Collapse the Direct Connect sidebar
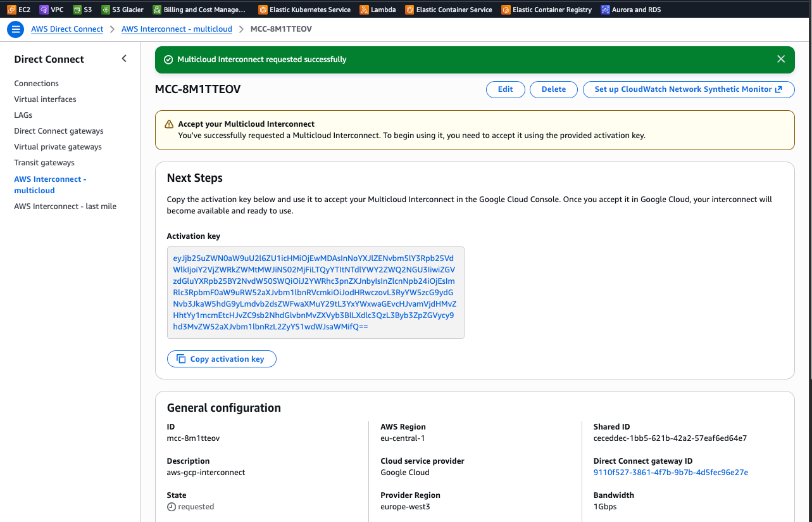The width and height of the screenshot is (812, 522). coord(124,59)
